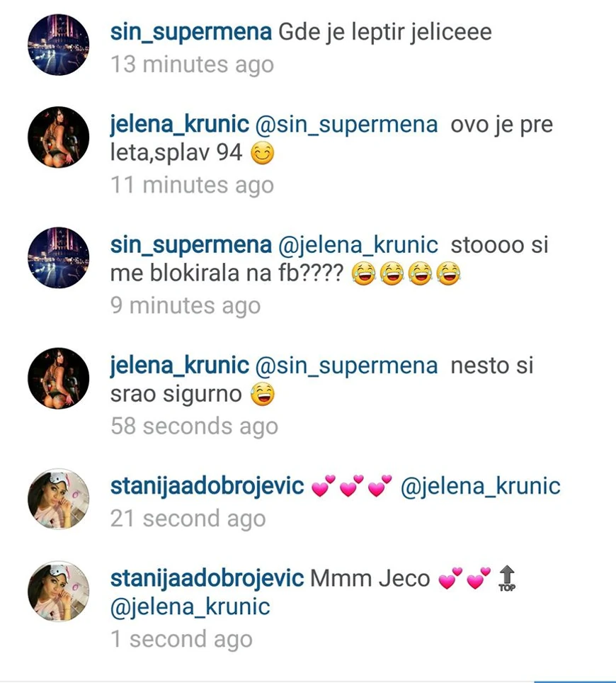The image size is (616, 683).
Task: Click @jelena_krunic mention under "Mmm Jeco"
Action: [190, 607]
